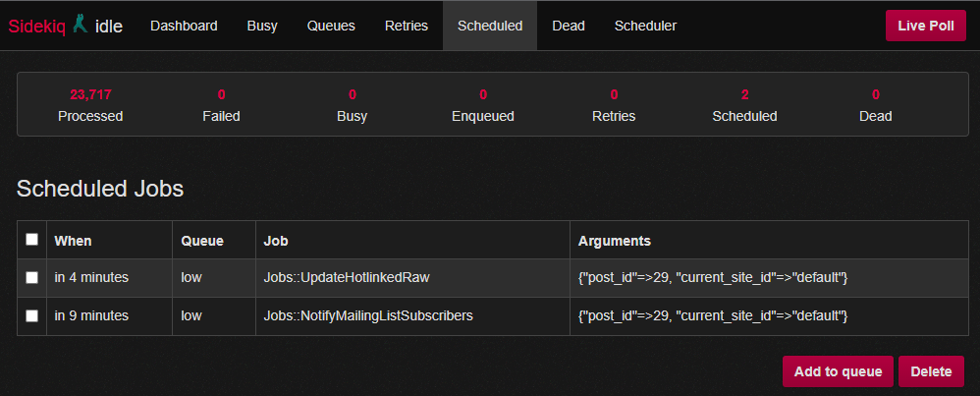The width and height of the screenshot is (980, 396).
Task: Click the idle status label
Action: click(x=109, y=27)
